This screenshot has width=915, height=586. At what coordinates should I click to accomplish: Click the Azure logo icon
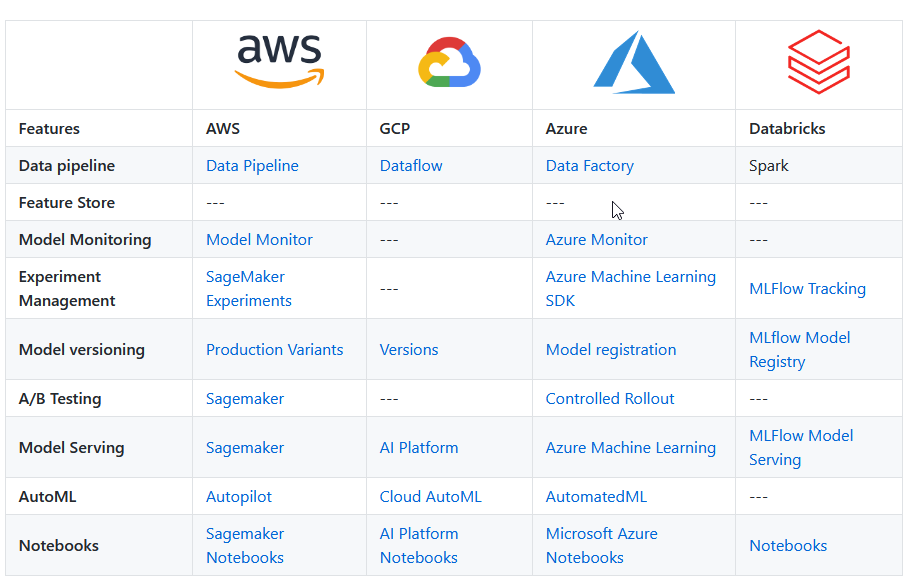pos(634,64)
